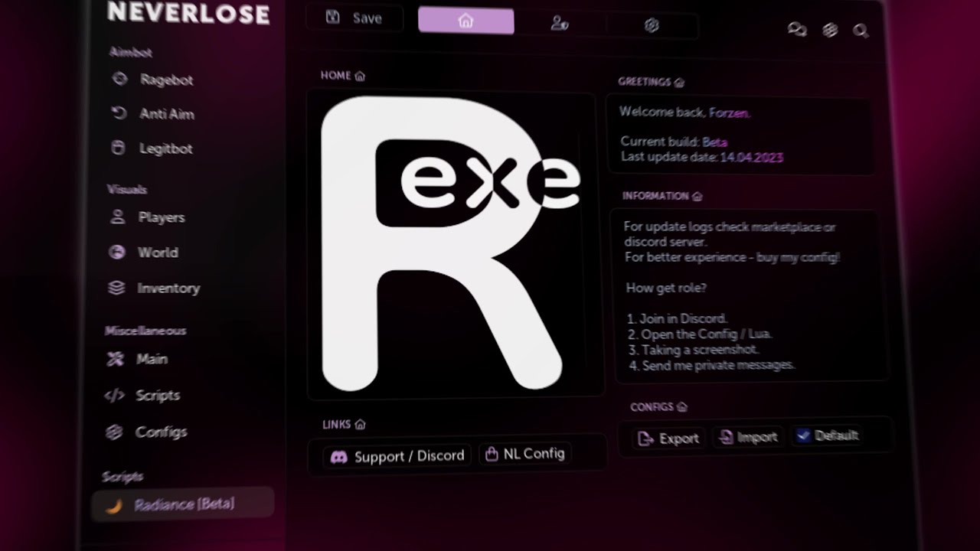This screenshot has width=980, height=551.
Task: Click the Main tools icon
Action: (x=115, y=358)
